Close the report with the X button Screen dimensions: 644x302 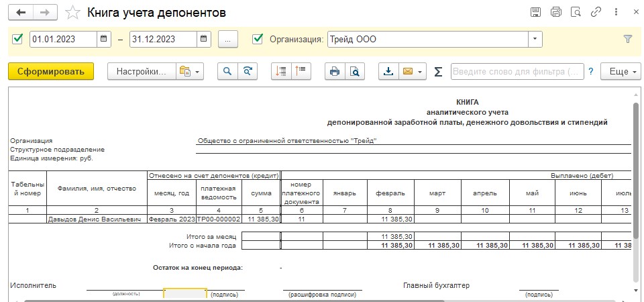(636, 12)
